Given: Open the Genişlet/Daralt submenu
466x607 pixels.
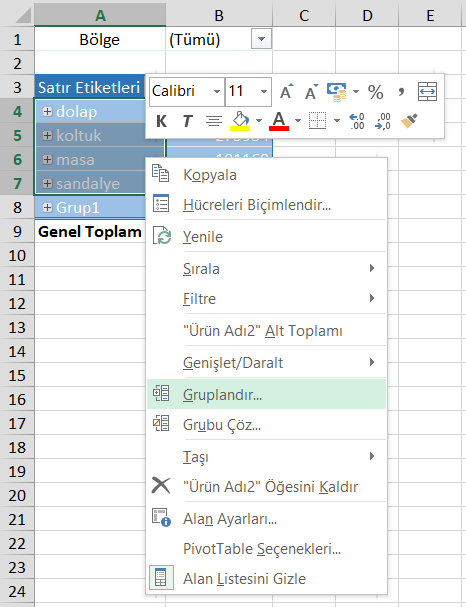Looking at the screenshot, I should (266, 363).
